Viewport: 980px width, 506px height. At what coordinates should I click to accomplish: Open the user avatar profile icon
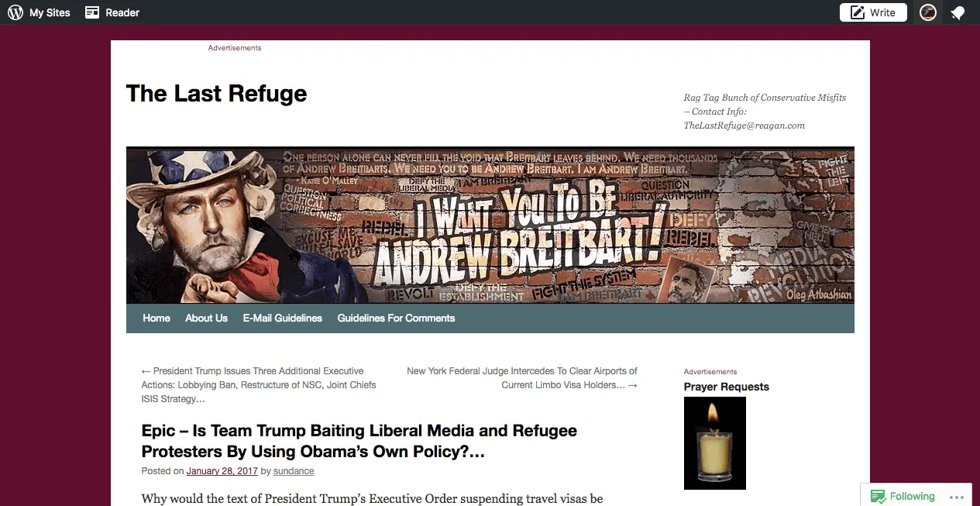(927, 12)
